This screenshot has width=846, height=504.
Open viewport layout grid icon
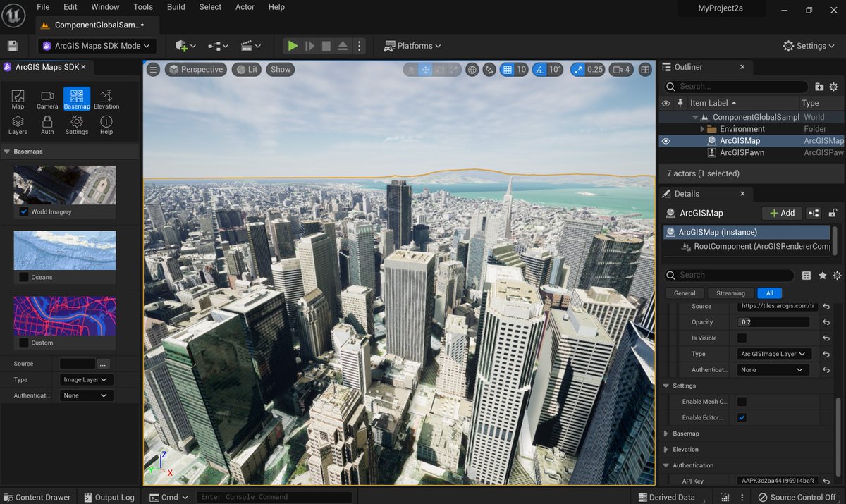pyautogui.click(x=645, y=70)
